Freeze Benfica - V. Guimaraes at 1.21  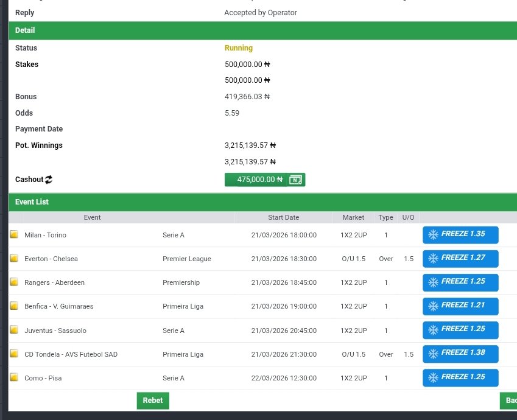pos(460,306)
